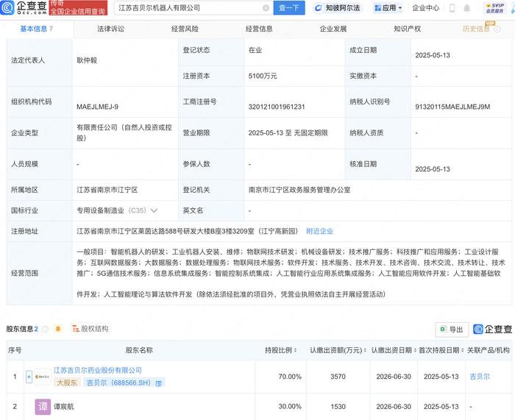The height and width of the screenshot is (420, 515).
Task: Switch to 法律诉讼 tab
Action: click(110, 29)
